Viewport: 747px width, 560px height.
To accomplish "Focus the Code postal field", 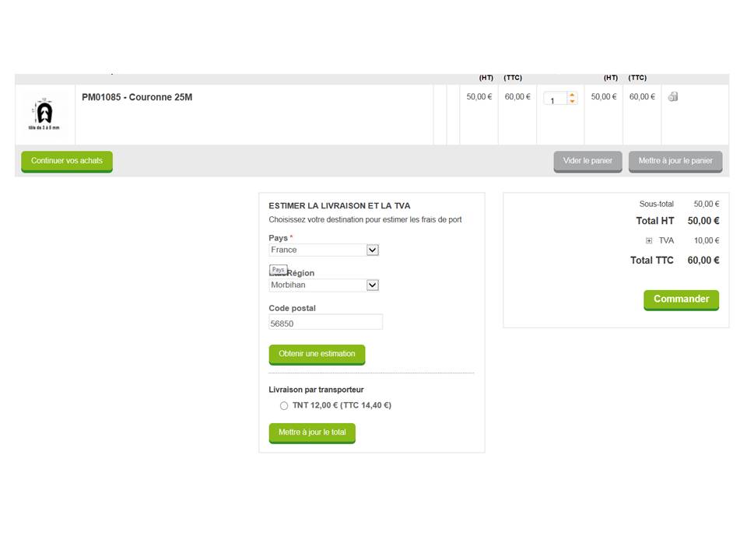I will (325, 323).
